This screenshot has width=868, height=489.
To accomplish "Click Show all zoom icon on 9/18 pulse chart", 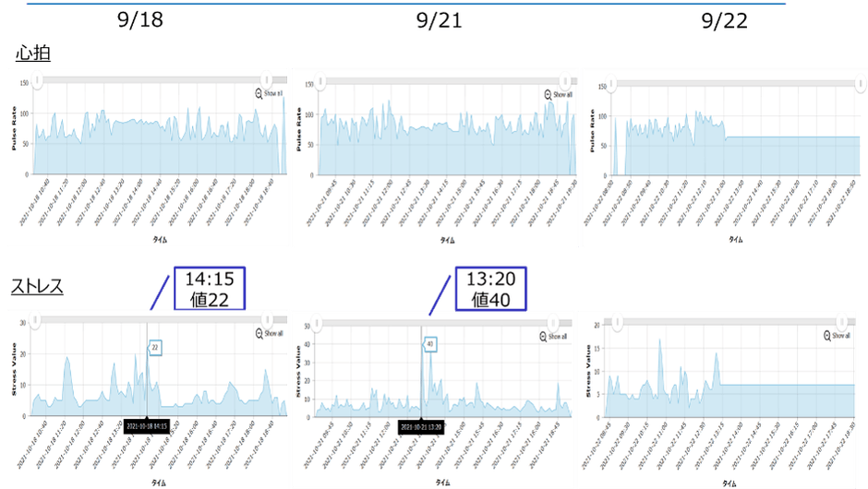I will click(x=259, y=93).
